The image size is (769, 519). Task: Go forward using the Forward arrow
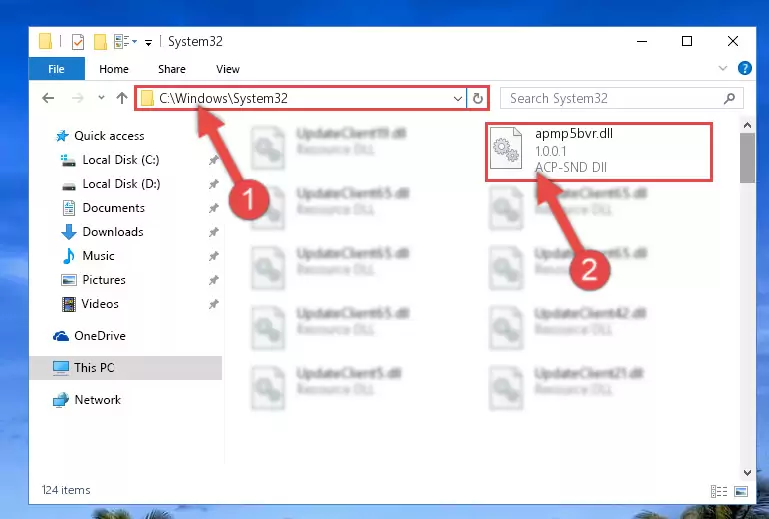[77, 98]
